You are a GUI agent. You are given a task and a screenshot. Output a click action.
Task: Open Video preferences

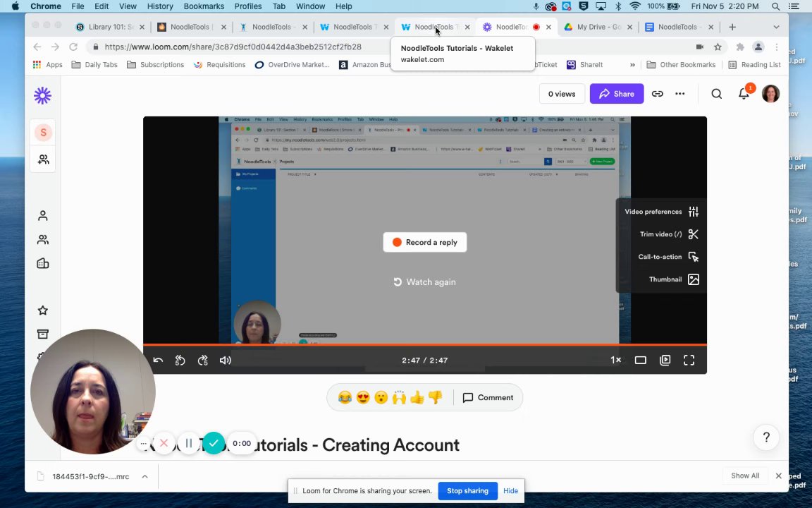click(661, 212)
